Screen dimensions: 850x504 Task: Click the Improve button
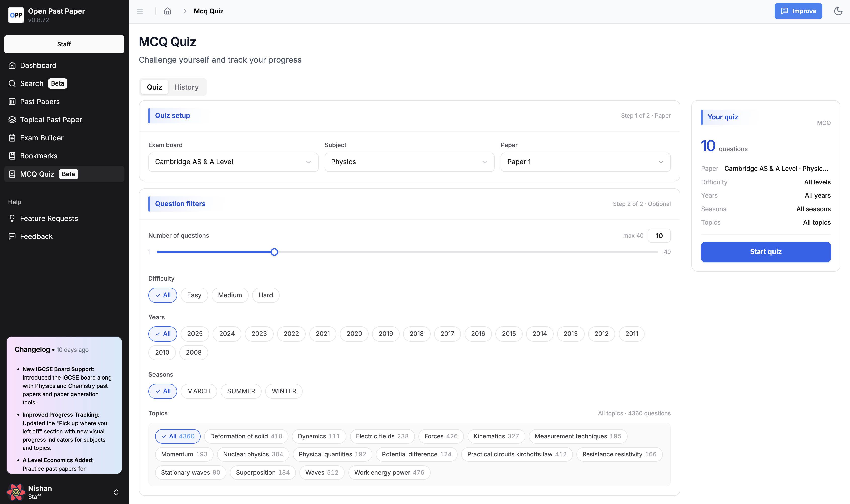coord(798,11)
